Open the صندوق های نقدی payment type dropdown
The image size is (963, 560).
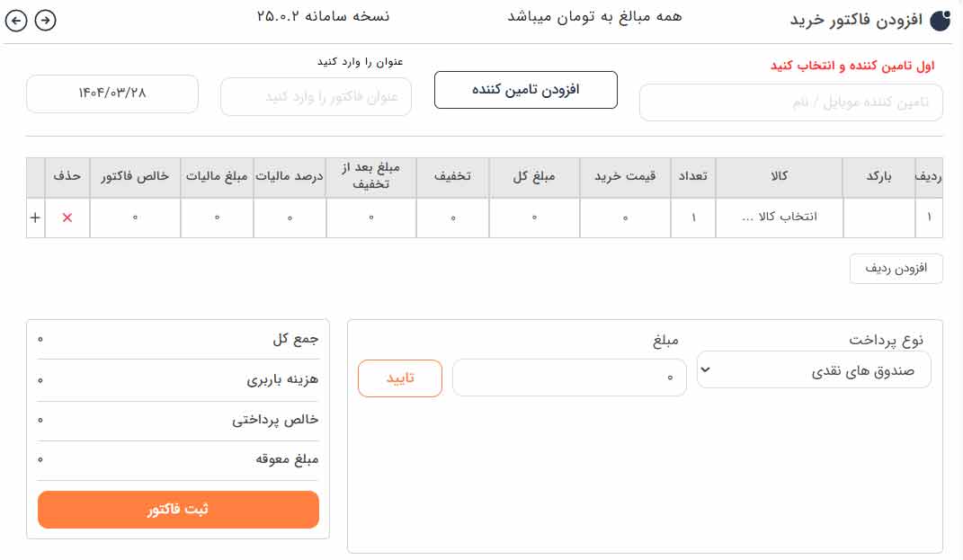[814, 369]
